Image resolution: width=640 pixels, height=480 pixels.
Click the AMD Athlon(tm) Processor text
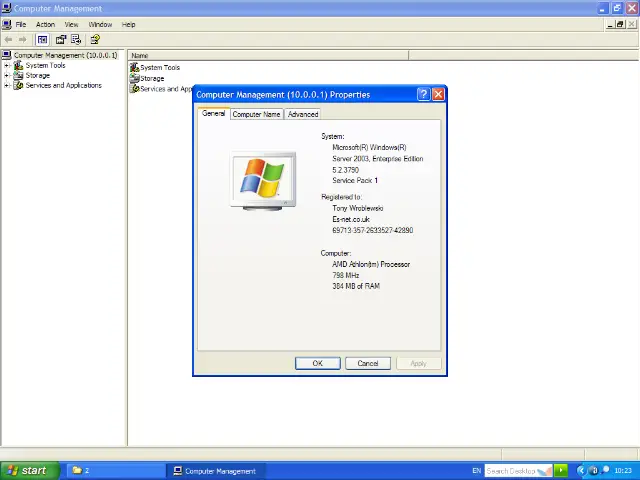click(371, 264)
